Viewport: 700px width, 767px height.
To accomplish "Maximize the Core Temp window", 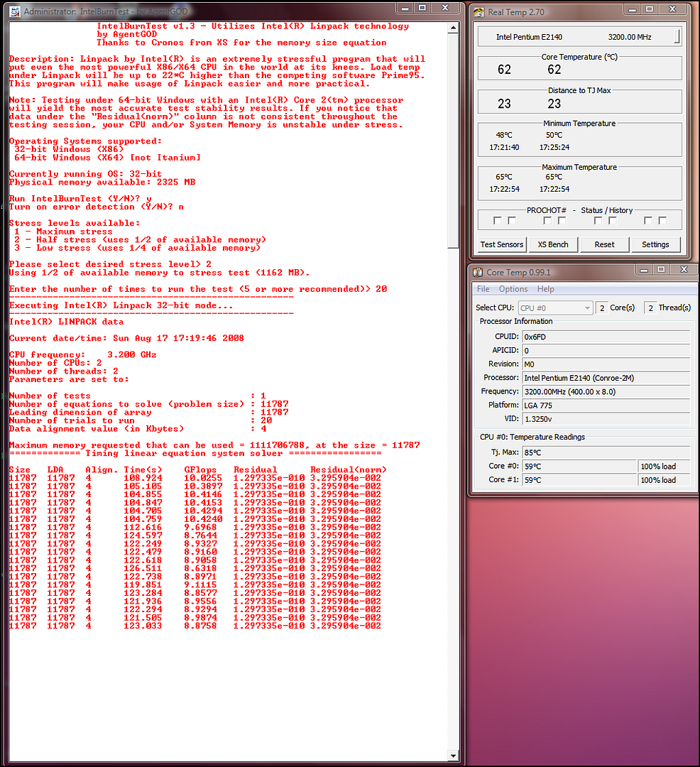I will (x=660, y=270).
